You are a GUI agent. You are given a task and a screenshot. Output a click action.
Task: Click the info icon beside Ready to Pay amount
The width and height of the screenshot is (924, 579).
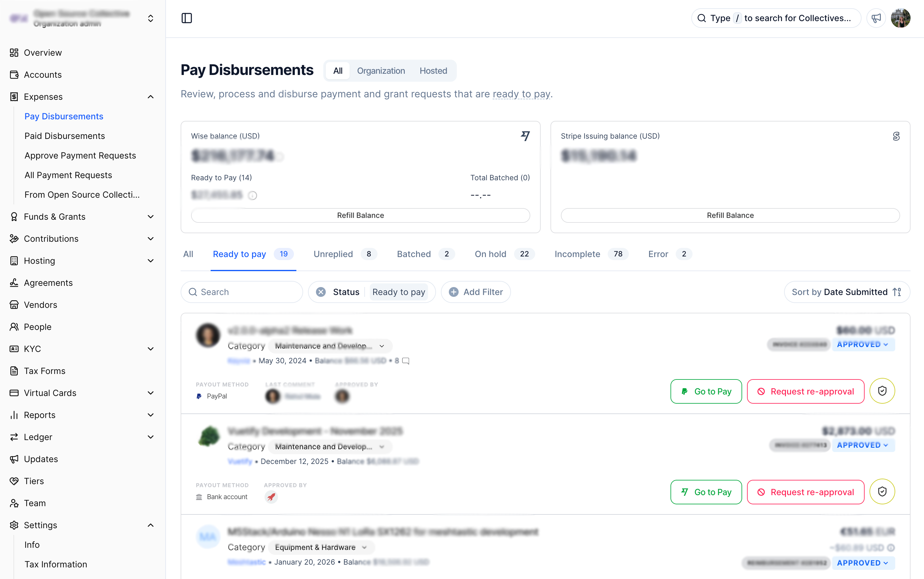pos(253,196)
